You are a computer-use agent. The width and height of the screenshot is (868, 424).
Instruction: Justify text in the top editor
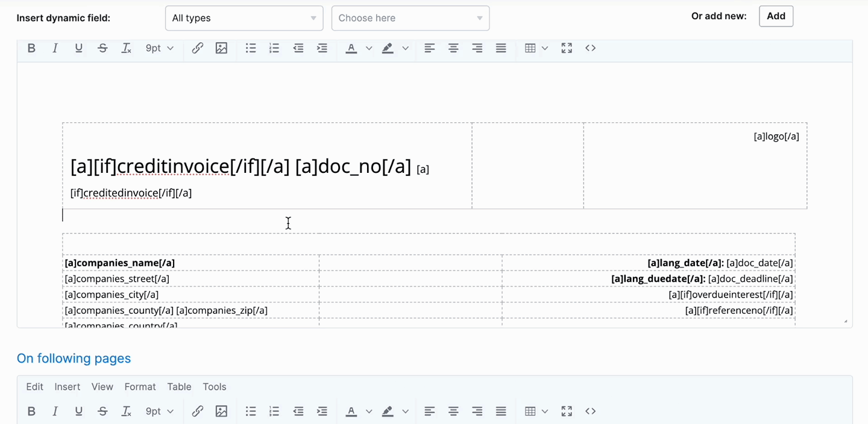(x=501, y=48)
